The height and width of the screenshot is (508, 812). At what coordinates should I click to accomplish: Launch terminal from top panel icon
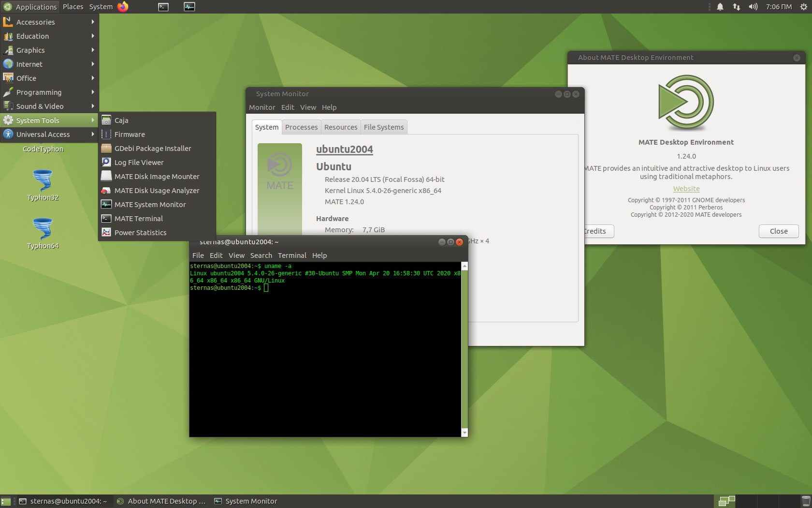(x=163, y=7)
